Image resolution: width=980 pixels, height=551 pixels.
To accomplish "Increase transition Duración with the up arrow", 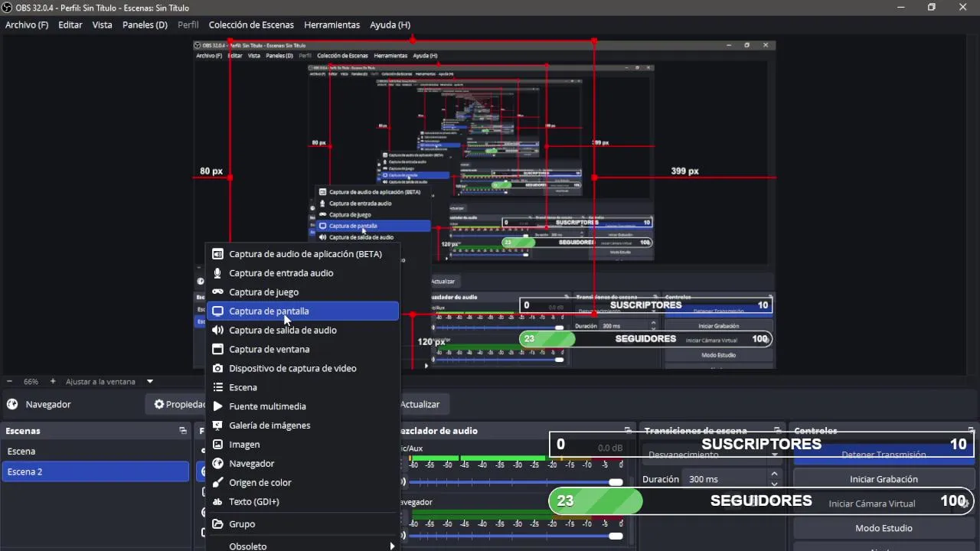I will point(774,474).
